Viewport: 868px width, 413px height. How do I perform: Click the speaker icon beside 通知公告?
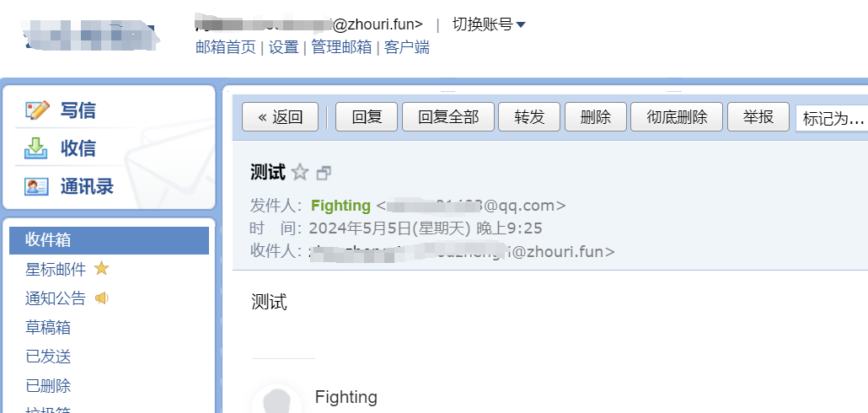tap(101, 298)
